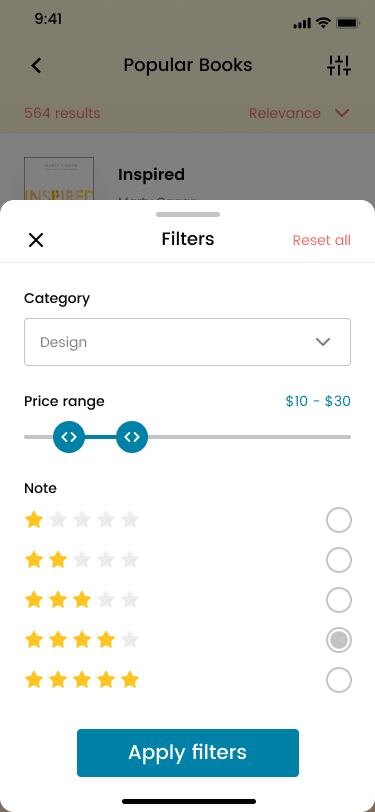Click Reset all link
This screenshot has height=812, width=375.
322,240
